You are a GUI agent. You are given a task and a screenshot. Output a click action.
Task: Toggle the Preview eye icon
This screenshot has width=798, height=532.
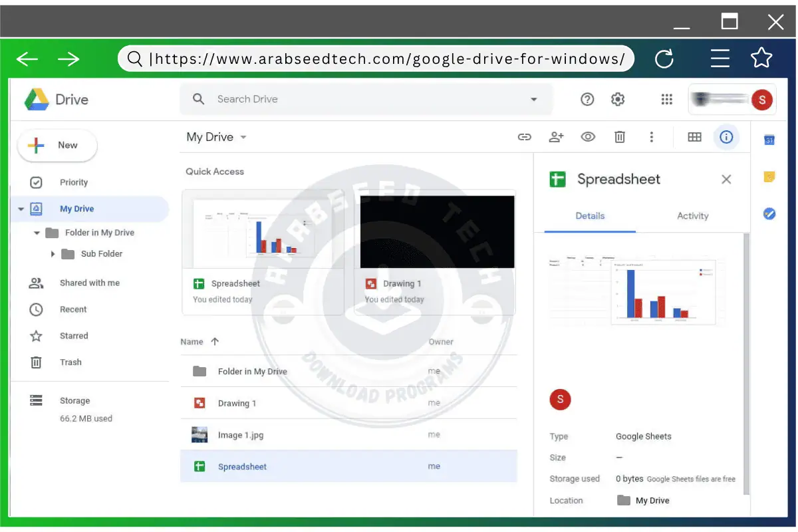[588, 137]
